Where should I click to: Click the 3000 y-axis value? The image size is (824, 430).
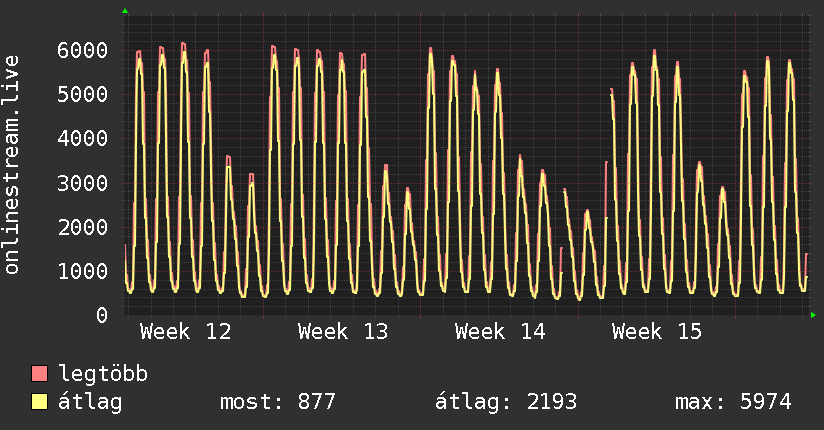point(83,183)
